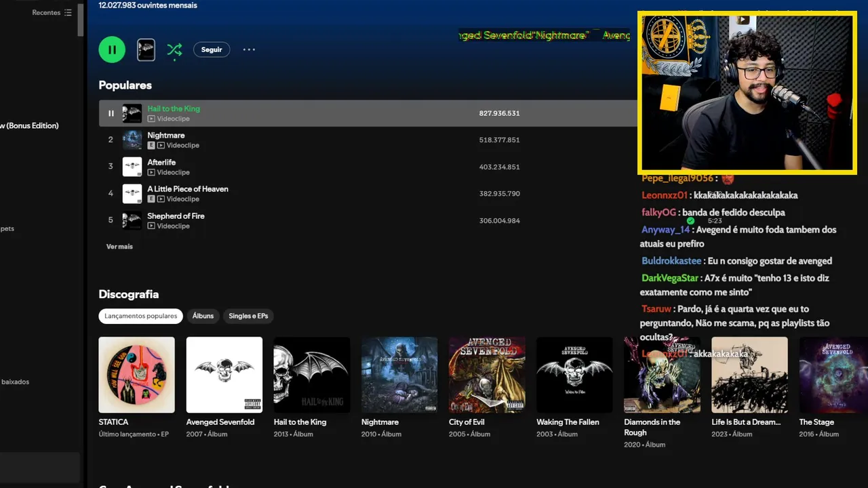Select the Afterlife track title
Viewport: 868px width, 488px height.
(161, 163)
